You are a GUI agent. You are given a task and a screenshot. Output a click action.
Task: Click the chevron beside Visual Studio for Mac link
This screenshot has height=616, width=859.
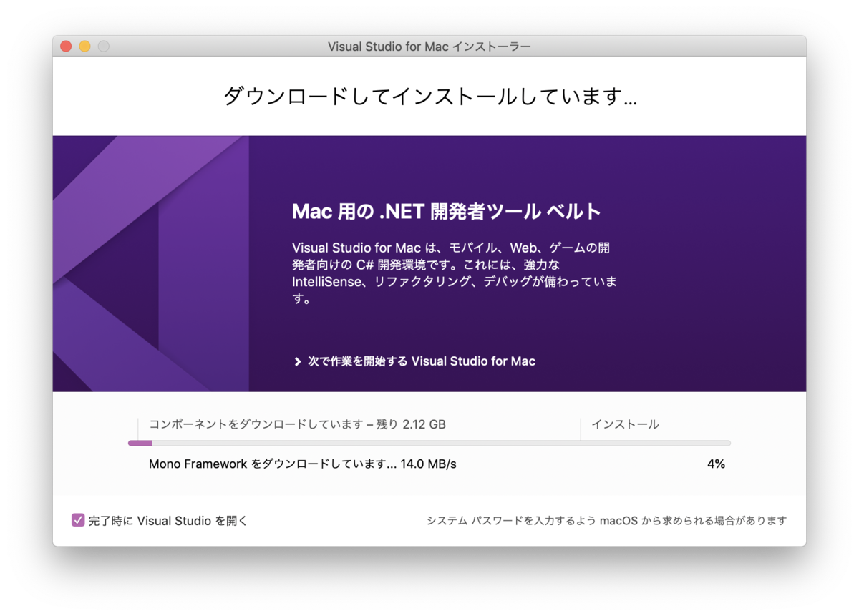tap(297, 361)
